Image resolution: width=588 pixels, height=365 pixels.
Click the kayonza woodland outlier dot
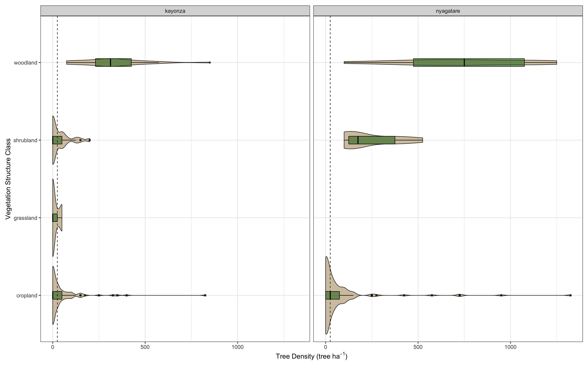point(210,63)
